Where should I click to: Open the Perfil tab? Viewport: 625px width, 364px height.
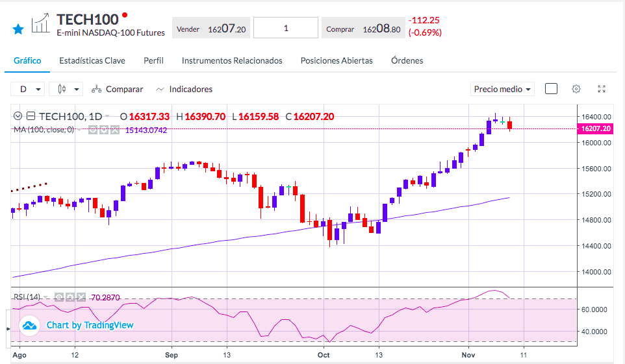[153, 60]
